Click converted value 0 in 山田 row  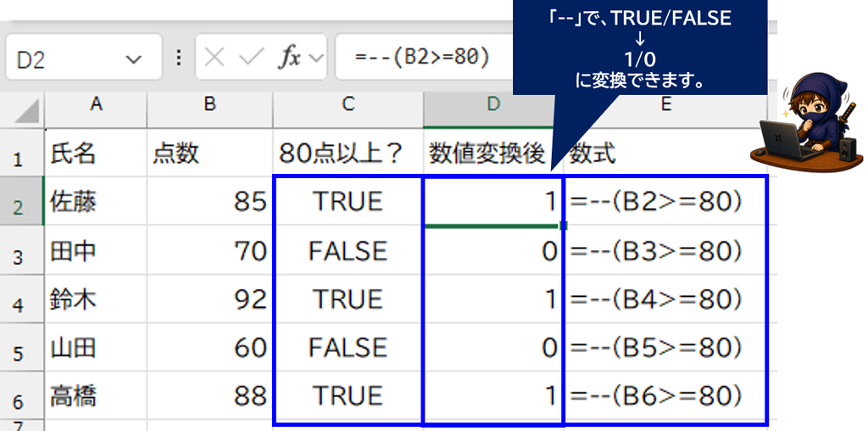point(492,347)
